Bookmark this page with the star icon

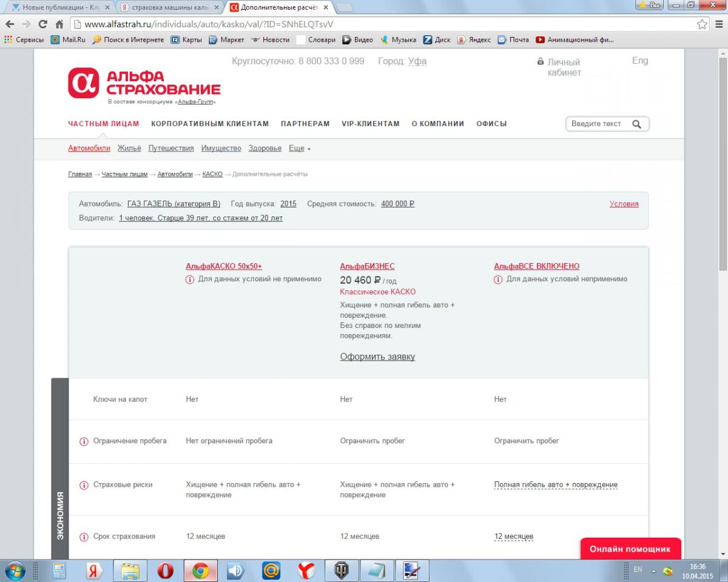702,24
